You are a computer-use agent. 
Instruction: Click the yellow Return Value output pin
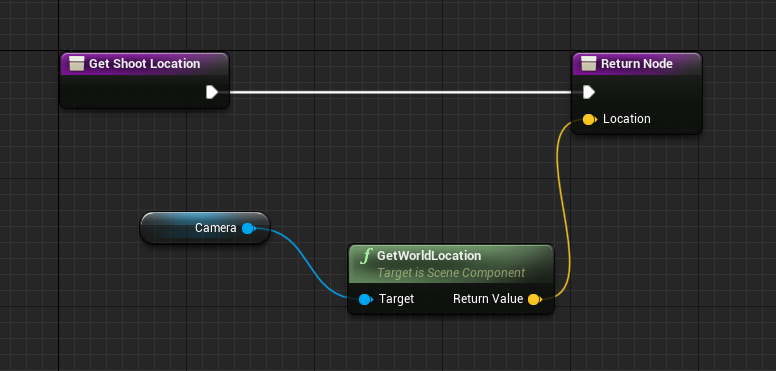click(534, 299)
